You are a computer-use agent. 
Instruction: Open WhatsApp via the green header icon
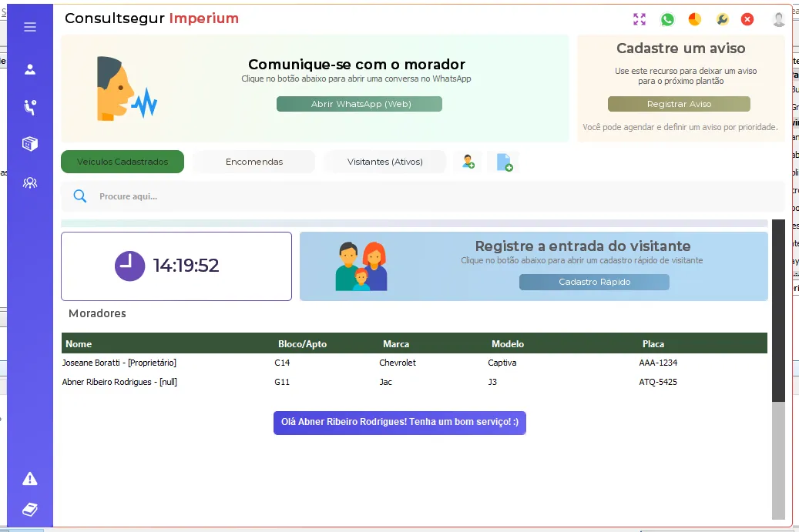click(x=667, y=19)
